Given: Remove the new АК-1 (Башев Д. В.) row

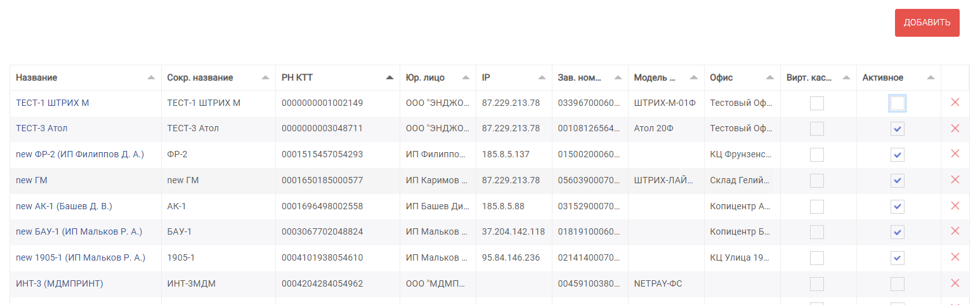Looking at the screenshot, I should point(955,206).
